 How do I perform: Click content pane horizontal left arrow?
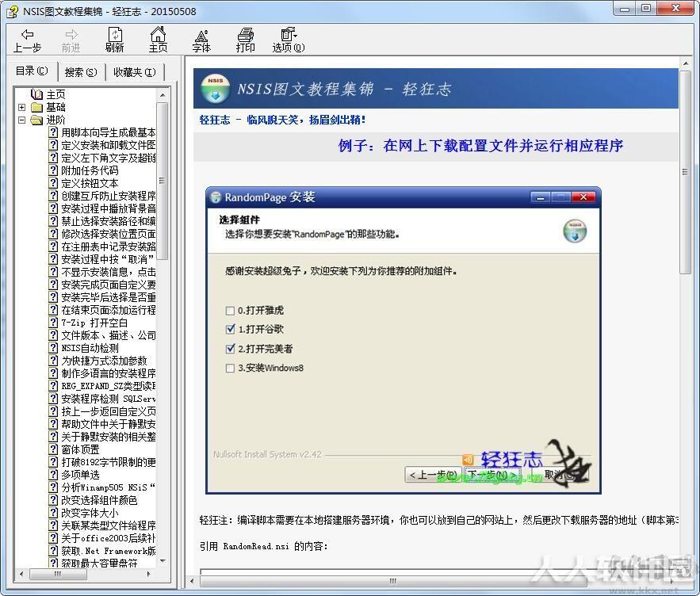(193, 581)
